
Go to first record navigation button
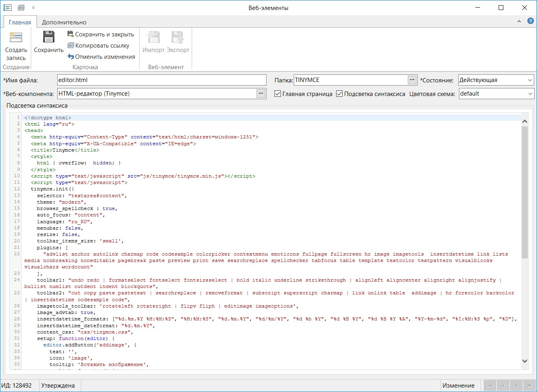click(489, 386)
